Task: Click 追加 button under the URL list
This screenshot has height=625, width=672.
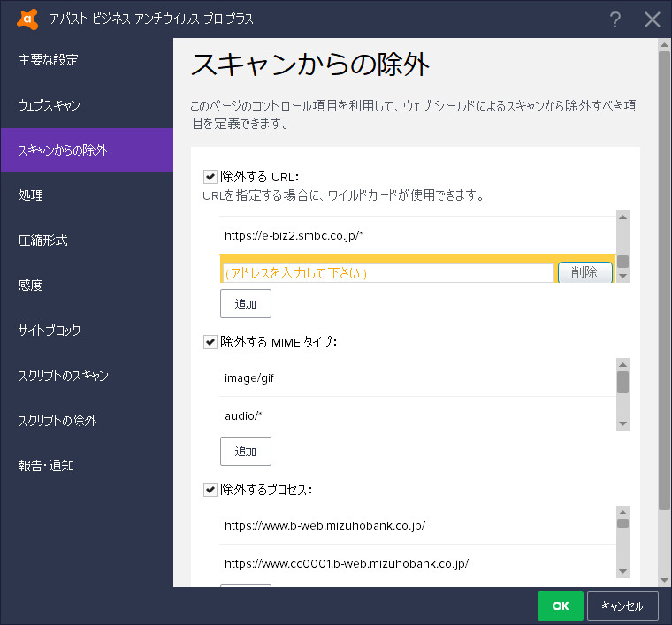Action: click(x=246, y=304)
